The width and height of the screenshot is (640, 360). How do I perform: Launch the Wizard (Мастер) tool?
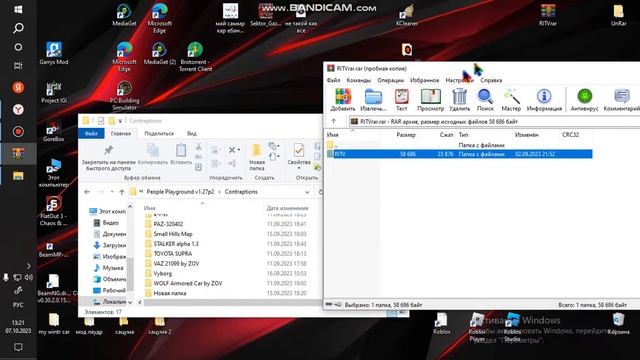(x=511, y=100)
